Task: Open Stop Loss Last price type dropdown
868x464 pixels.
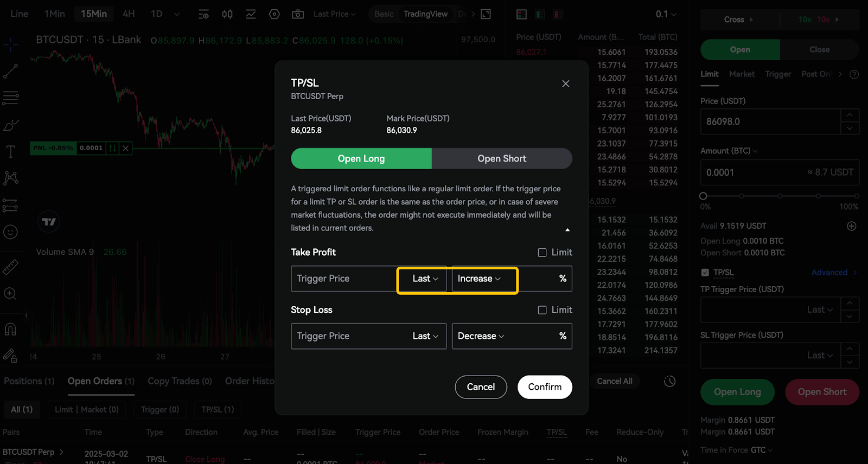Action: point(425,336)
